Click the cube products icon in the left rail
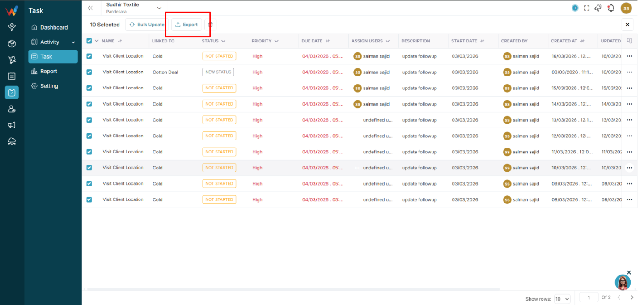Screen dimensions: 644x305 12,44
